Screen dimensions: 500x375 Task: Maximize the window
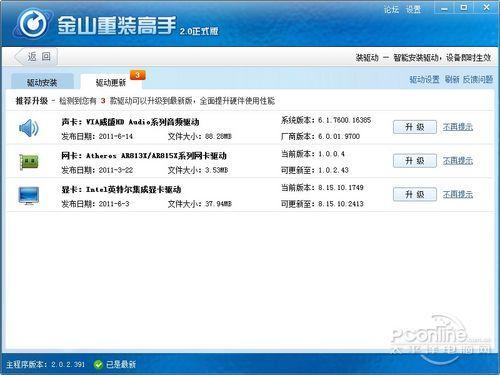click(x=464, y=8)
